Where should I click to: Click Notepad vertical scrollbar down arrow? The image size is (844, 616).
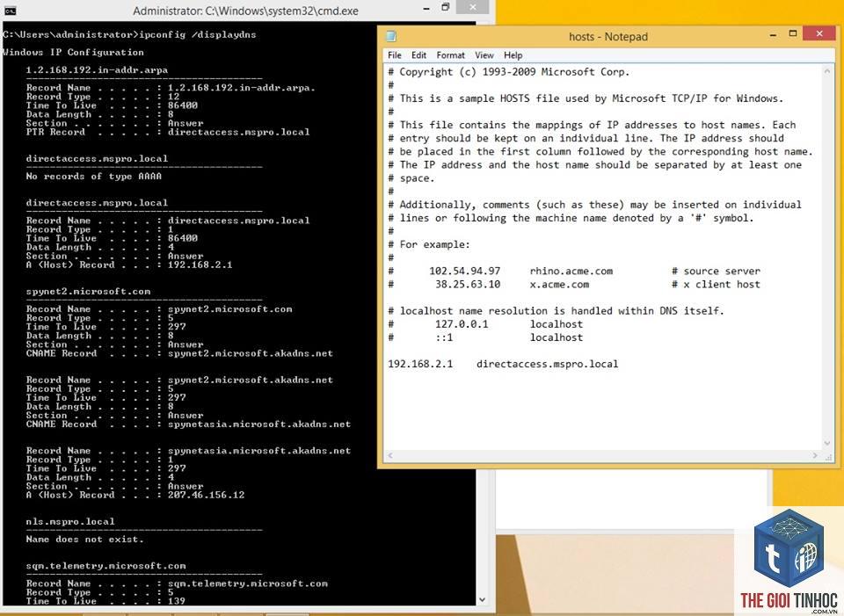point(827,443)
